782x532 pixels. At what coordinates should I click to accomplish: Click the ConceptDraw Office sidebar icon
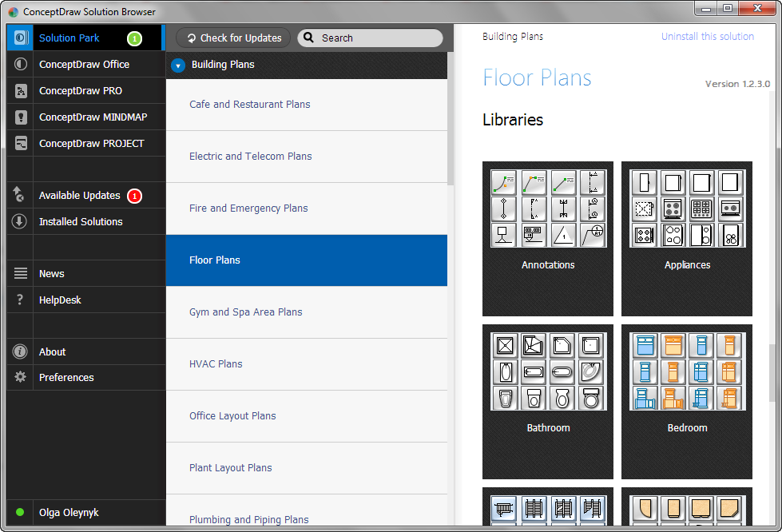point(21,65)
